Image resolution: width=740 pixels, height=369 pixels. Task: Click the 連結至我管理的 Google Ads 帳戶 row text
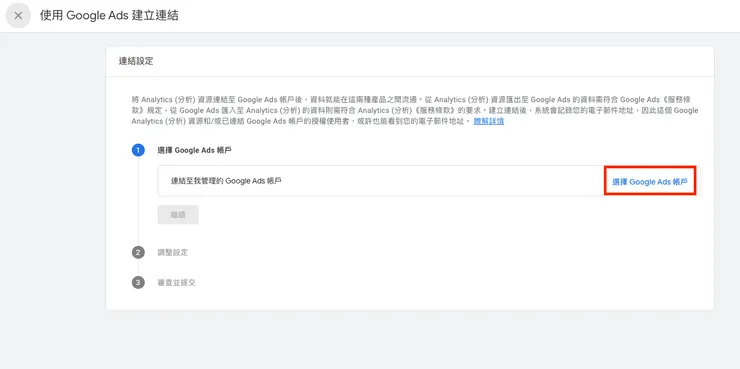tap(227, 181)
